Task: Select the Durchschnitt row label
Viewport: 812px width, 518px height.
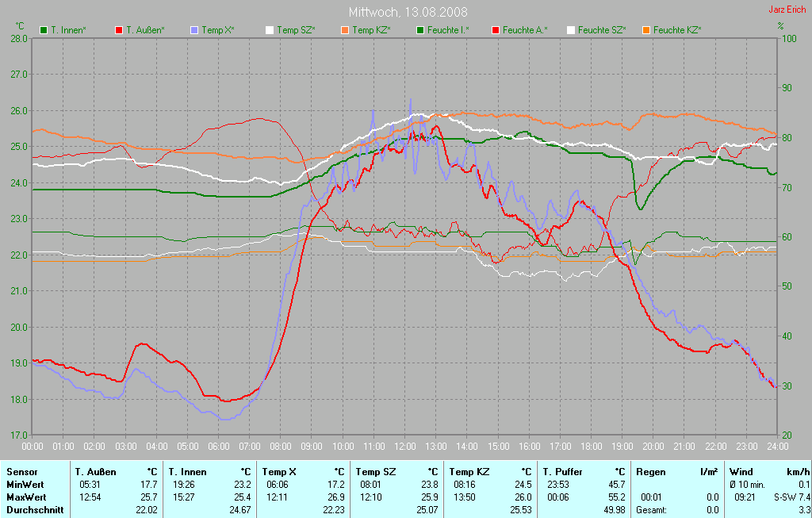Action: click(34, 510)
